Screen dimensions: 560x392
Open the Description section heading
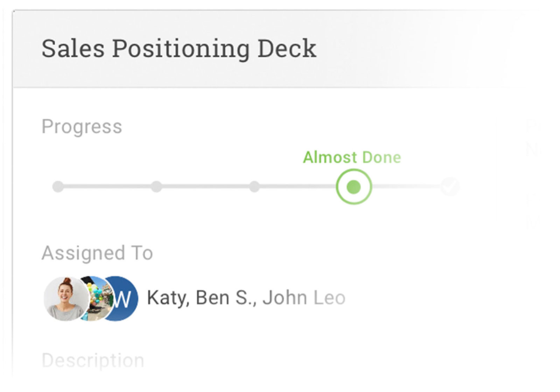tap(93, 360)
